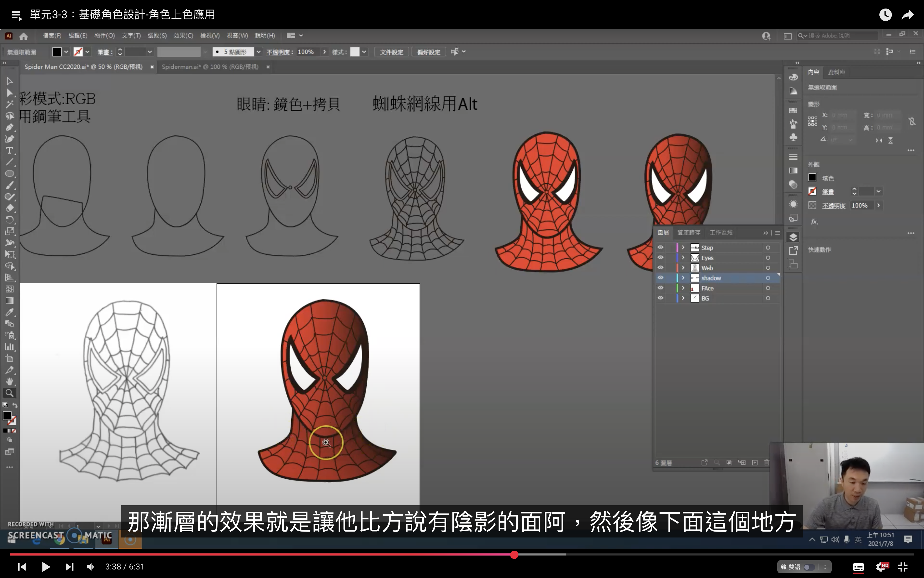Open the 視窗(W) menu
The height and width of the screenshot is (578, 924).
pyautogui.click(x=237, y=36)
